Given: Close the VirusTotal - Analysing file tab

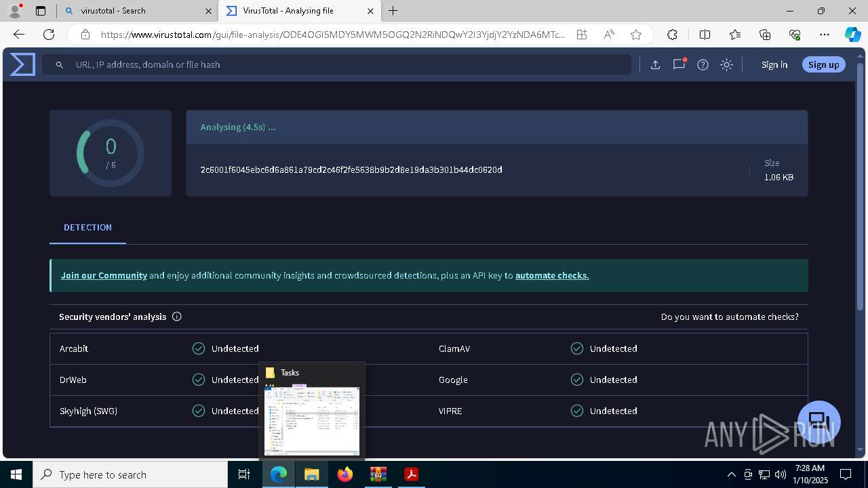Looking at the screenshot, I should tap(370, 11).
